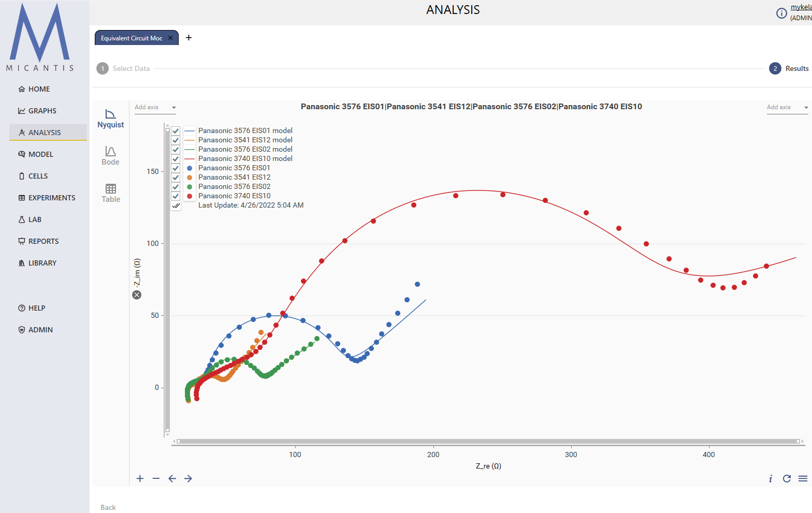Click the Help question mark icon
Image resolution: width=812 pixels, height=513 pixels.
coord(22,308)
